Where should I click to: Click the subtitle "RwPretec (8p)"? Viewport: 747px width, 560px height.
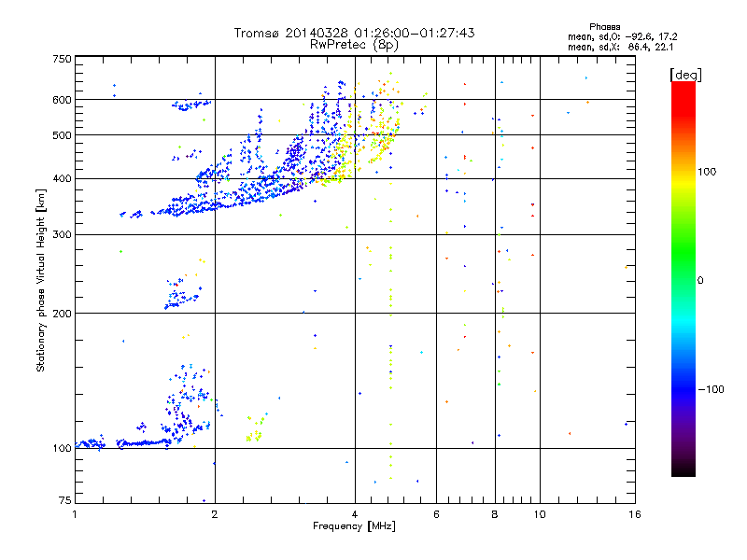click(x=354, y=45)
